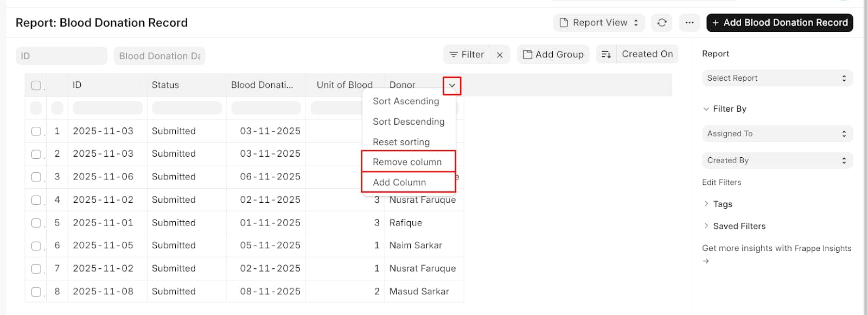
Task: Check the checkbox for row 6
Action: pyautogui.click(x=36, y=246)
